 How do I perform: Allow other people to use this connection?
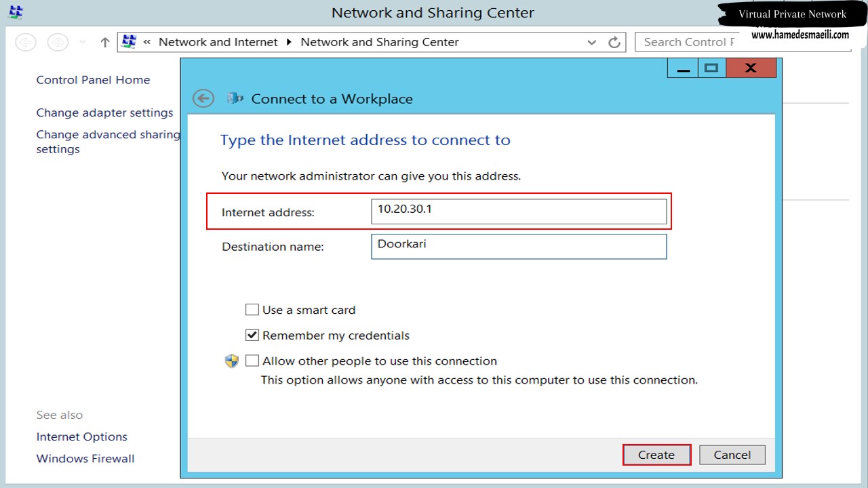point(252,361)
